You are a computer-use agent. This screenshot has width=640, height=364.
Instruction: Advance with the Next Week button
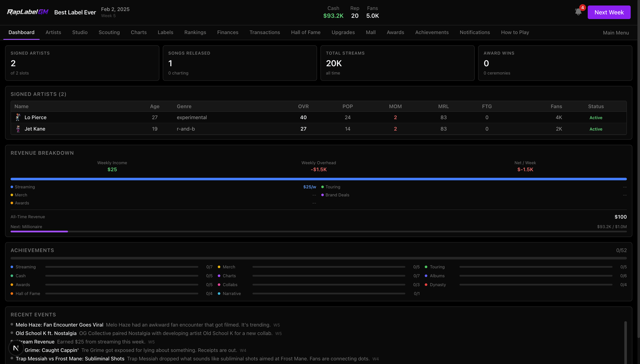coord(609,12)
